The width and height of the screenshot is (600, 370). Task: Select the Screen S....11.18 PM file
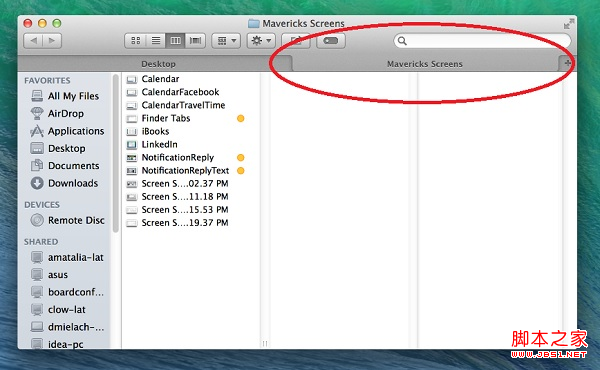(184, 197)
